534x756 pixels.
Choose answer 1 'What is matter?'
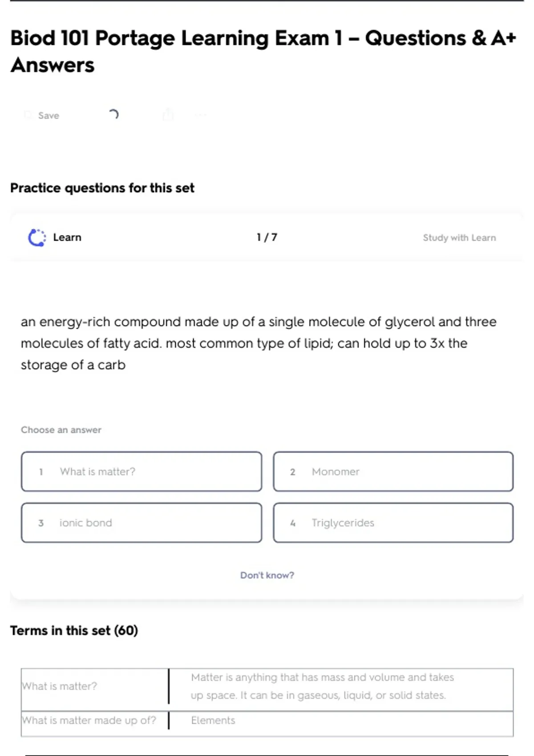click(x=142, y=471)
